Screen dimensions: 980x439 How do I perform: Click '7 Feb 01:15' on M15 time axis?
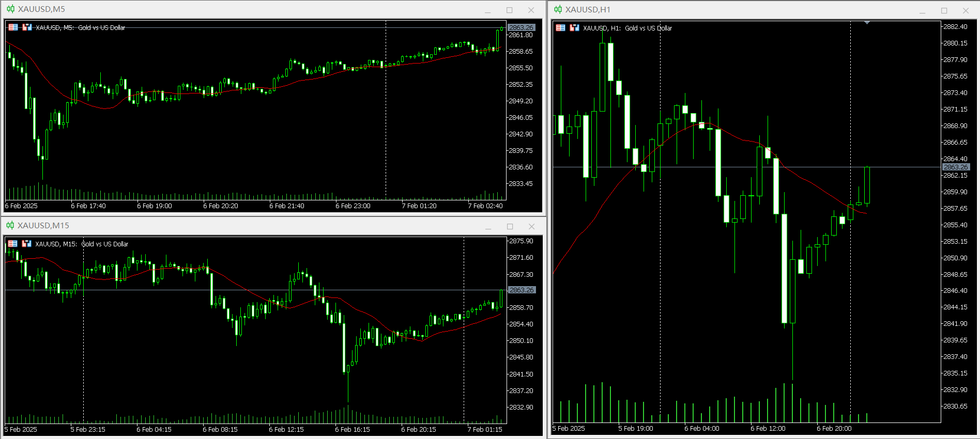tap(485, 430)
